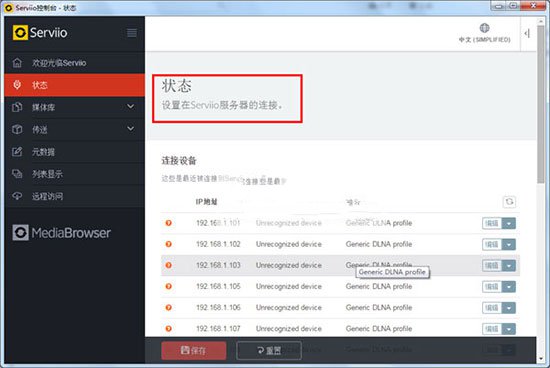The image size is (550, 368).
Task: Expand the 媒体库 chevron arrow
Action: [x=130, y=106]
